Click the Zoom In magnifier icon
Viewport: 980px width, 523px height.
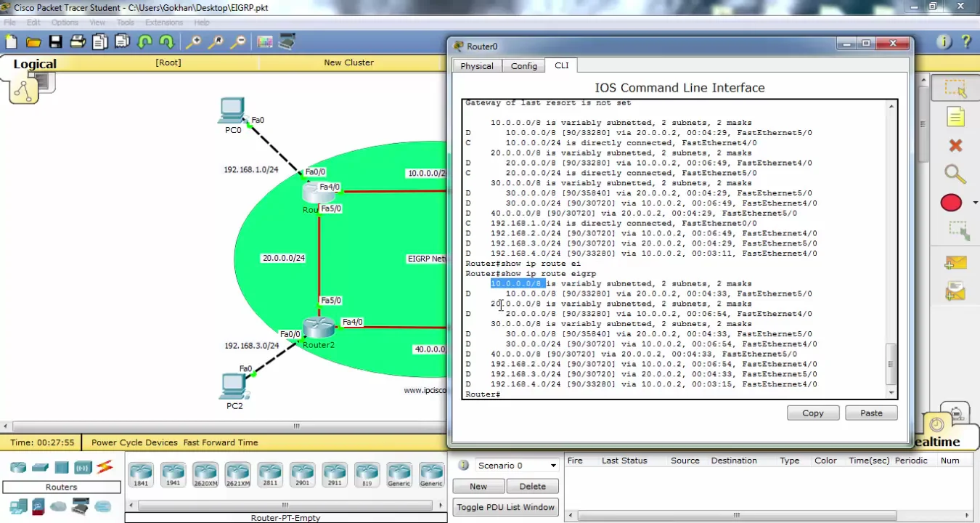tap(193, 42)
